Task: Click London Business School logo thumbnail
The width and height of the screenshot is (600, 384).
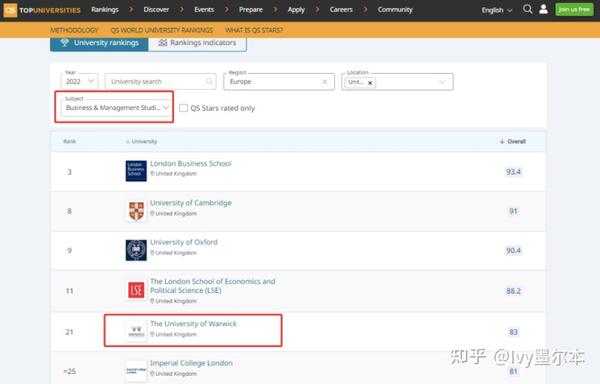Action: (136, 171)
